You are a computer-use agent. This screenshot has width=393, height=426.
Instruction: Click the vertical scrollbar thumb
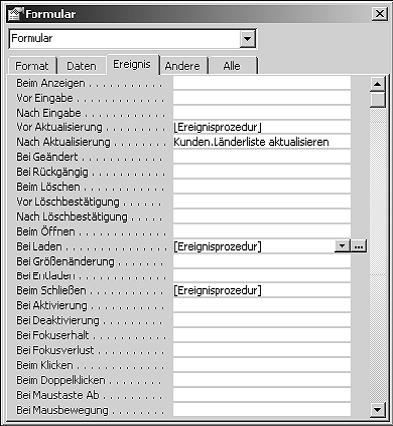[378, 100]
